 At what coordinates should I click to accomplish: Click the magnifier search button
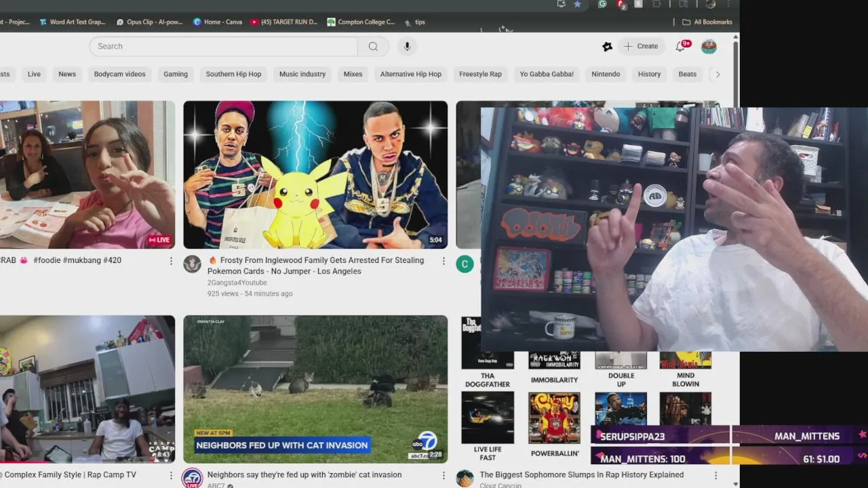[x=373, y=46]
